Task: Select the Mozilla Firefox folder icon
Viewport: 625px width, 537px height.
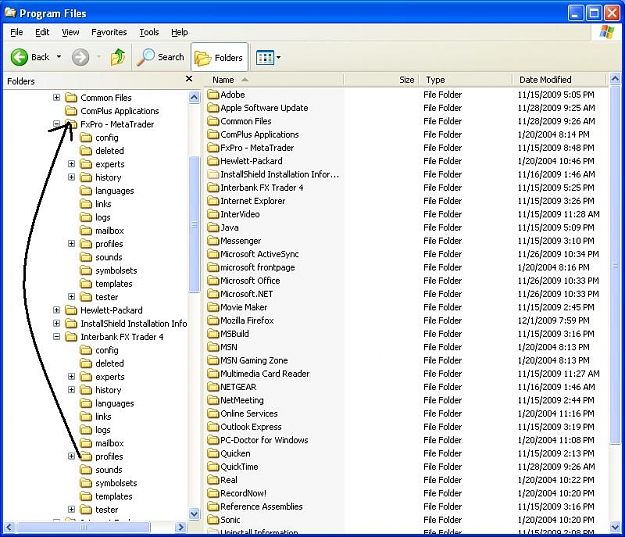Action: pos(213,321)
